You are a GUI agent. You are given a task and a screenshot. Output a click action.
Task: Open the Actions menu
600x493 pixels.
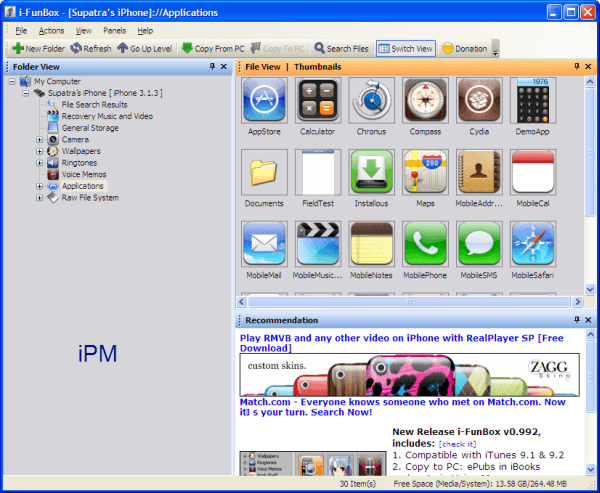(51, 31)
